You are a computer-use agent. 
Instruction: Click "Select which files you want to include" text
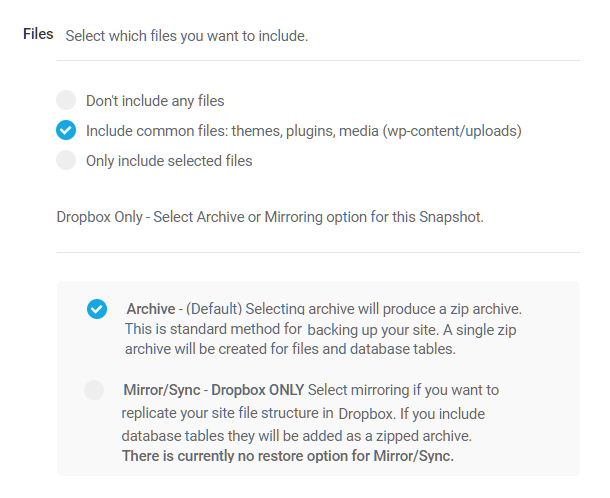(x=187, y=36)
